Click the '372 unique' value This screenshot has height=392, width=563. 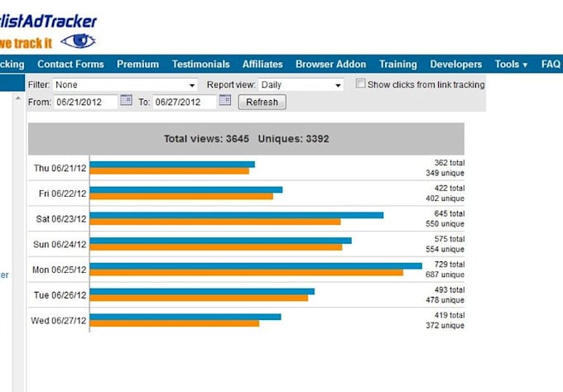coord(445,326)
